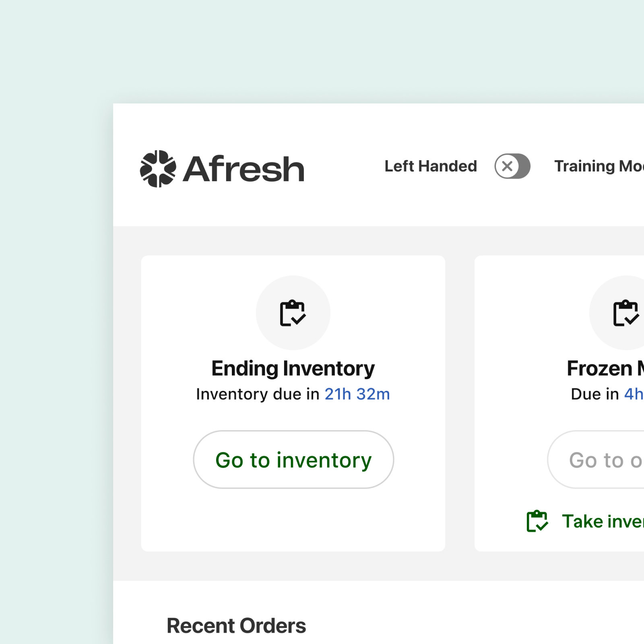This screenshot has height=644, width=644.
Task: Click the Training Mode label
Action: pyautogui.click(x=599, y=166)
